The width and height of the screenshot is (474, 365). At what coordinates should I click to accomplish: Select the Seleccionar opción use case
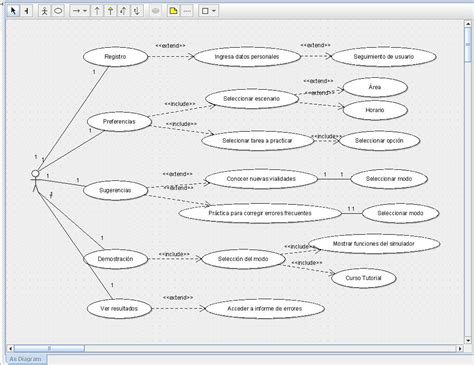pyautogui.click(x=379, y=141)
